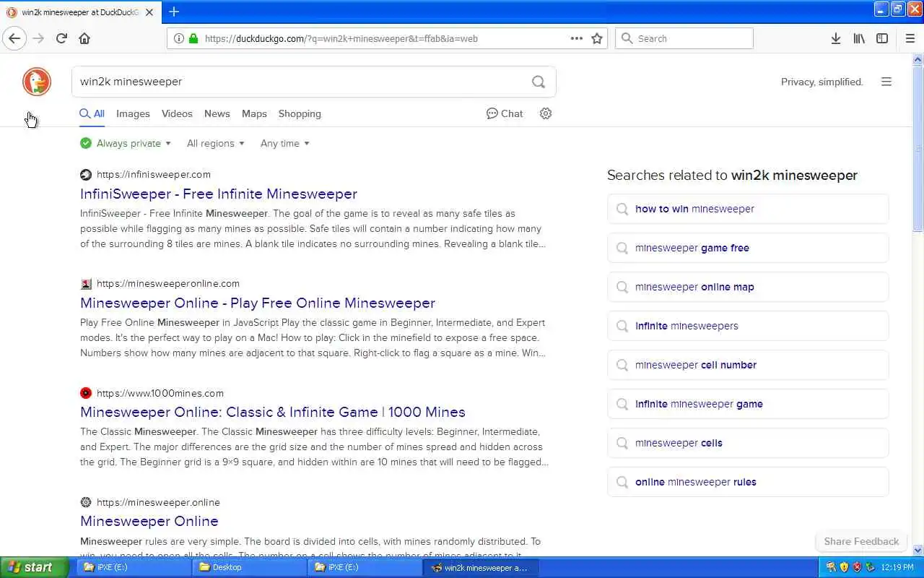
Task: Search for 'how to win minesweeper'
Action: click(x=748, y=209)
